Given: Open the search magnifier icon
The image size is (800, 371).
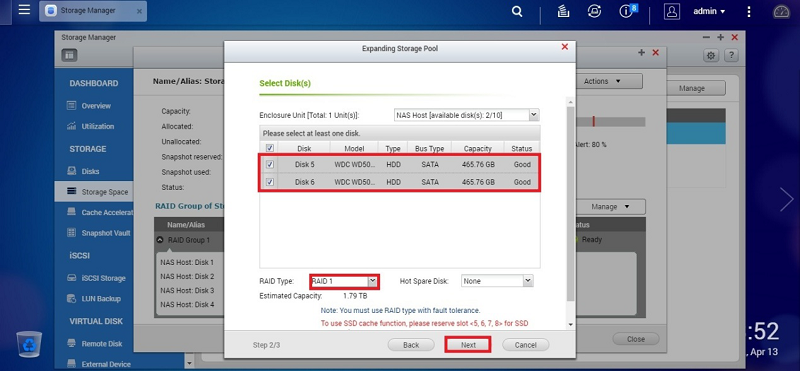Looking at the screenshot, I should coord(517,11).
